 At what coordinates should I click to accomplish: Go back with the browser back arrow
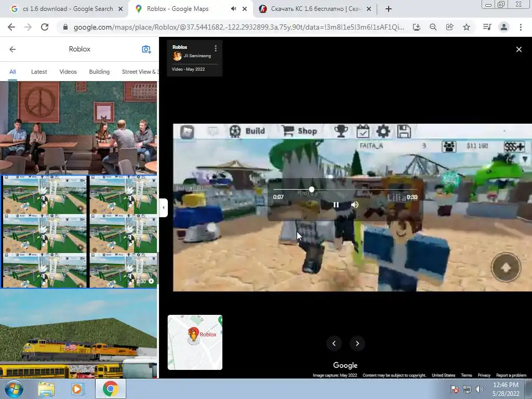tap(11, 27)
